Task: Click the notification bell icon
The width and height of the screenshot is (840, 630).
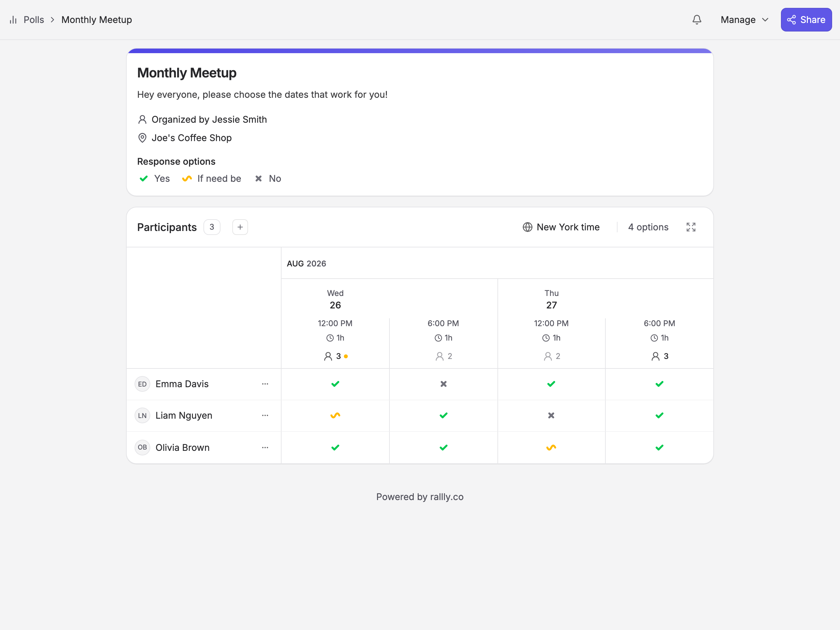Action: 697,20
